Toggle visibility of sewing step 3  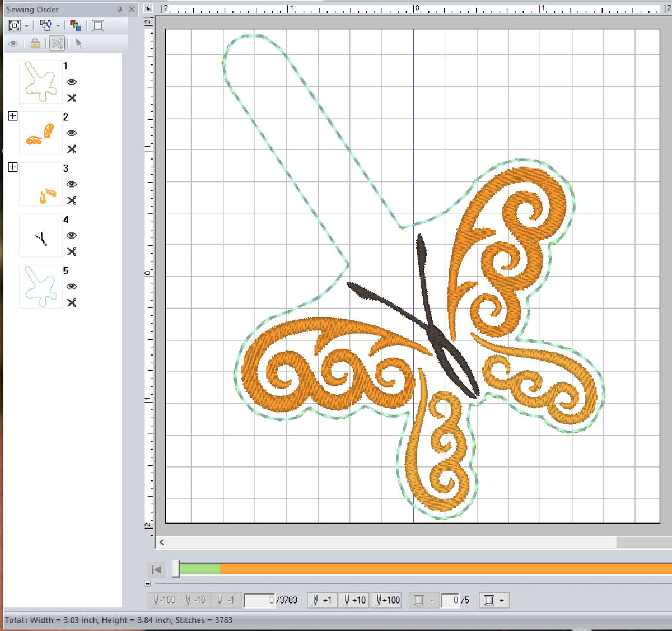72,184
